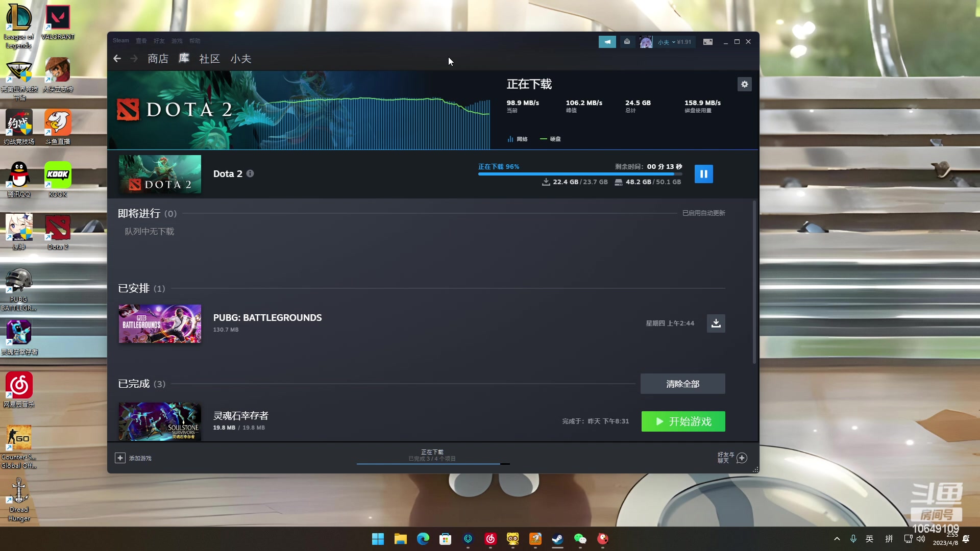Open the inbox notifications icon

pyautogui.click(x=627, y=42)
